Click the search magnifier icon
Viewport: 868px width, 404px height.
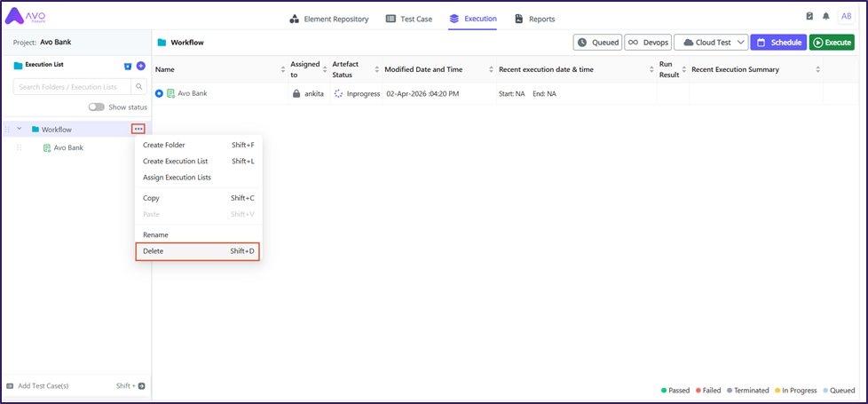tap(139, 86)
